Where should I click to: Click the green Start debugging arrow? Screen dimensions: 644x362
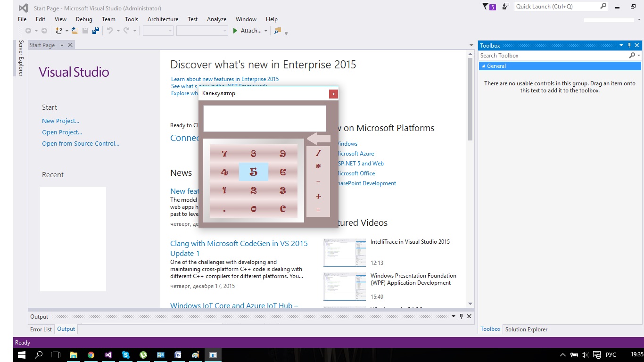(235, 31)
